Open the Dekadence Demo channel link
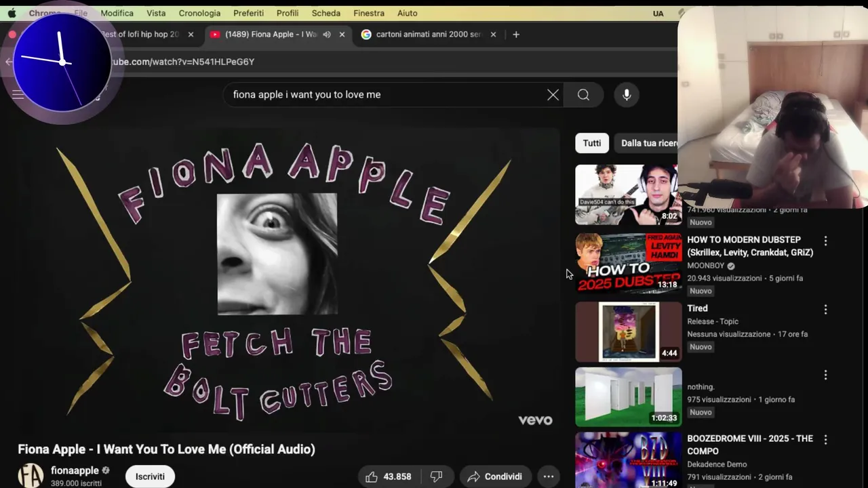Screen dimensions: 868x488 click(717, 464)
